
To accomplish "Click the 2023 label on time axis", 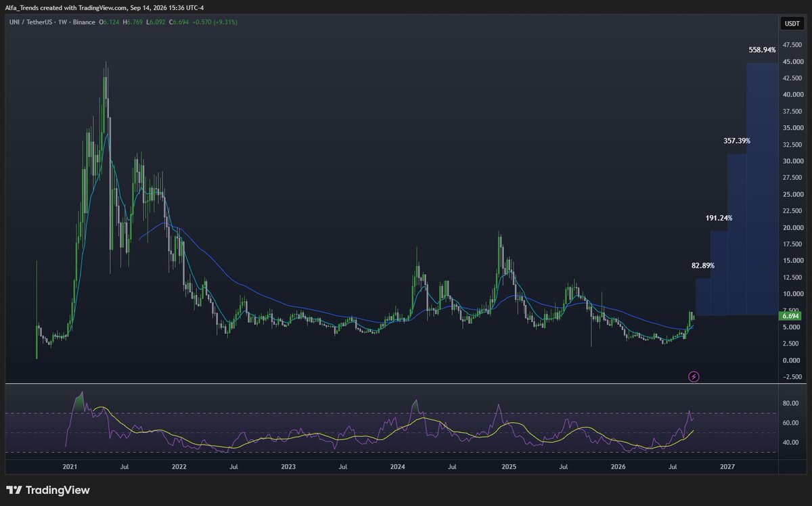I will click(288, 467).
